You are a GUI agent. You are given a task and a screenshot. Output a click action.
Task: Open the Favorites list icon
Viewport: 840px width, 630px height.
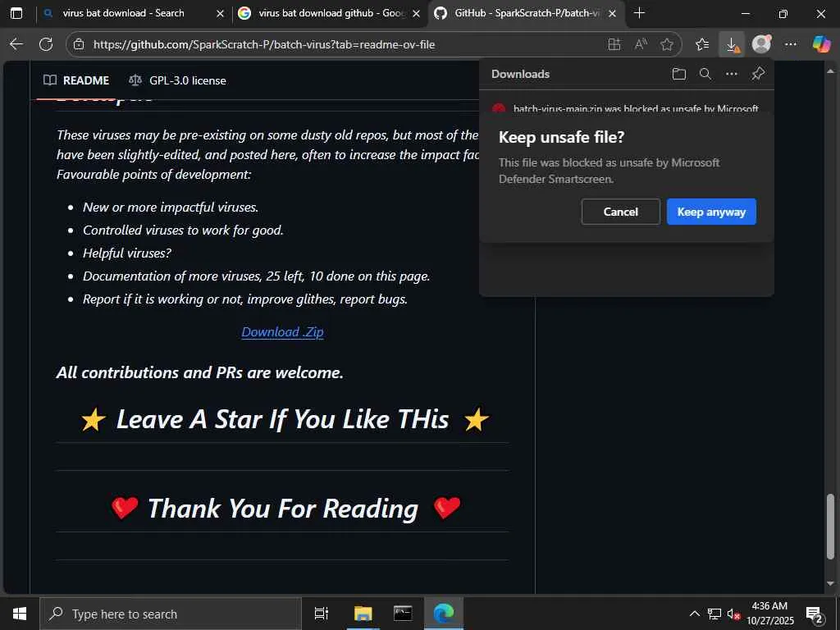[x=702, y=44]
